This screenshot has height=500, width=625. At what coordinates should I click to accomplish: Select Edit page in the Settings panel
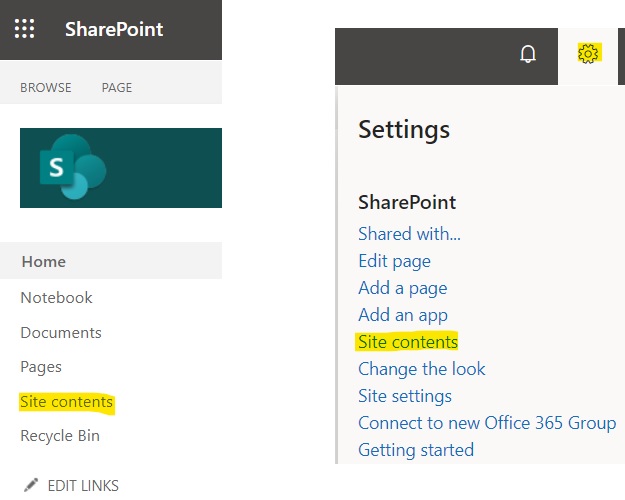click(x=394, y=261)
